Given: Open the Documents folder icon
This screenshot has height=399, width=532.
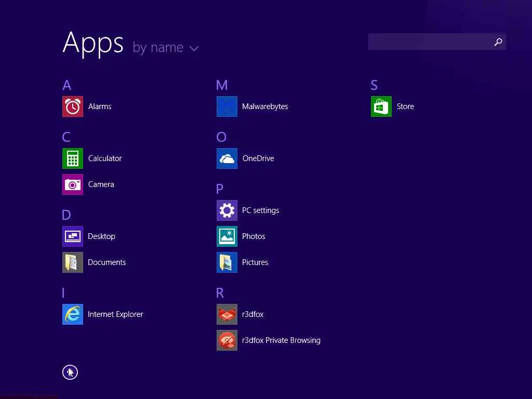Looking at the screenshot, I should (x=73, y=262).
